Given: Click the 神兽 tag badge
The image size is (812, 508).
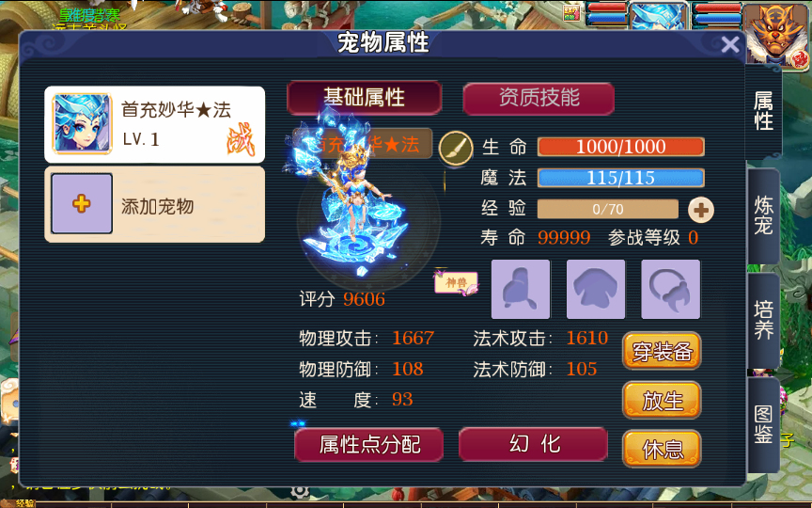Looking at the screenshot, I should [456, 282].
